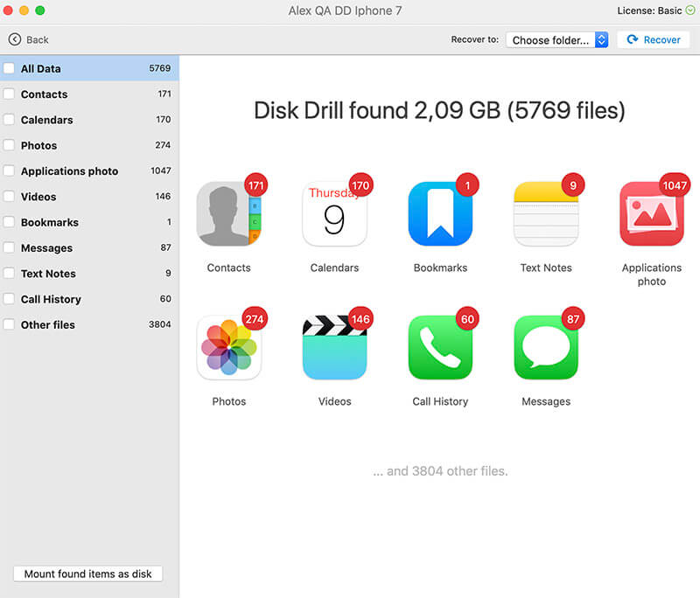This screenshot has width=700, height=598.
Task: Tick the Messages checkbox in sidebar
Action: pos(9,248)
